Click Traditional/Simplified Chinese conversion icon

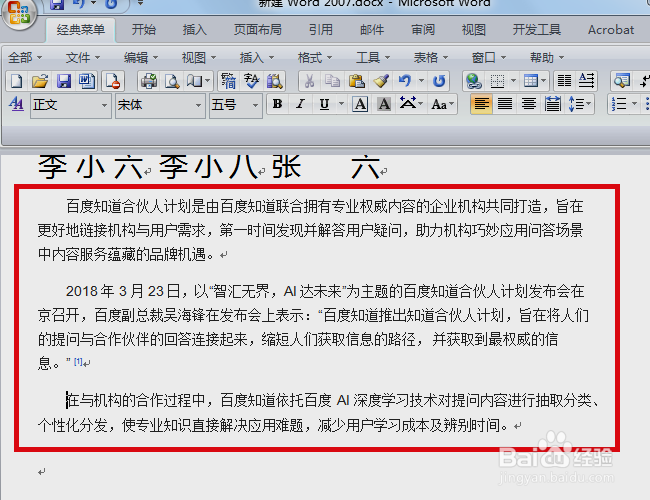point(228,81)
